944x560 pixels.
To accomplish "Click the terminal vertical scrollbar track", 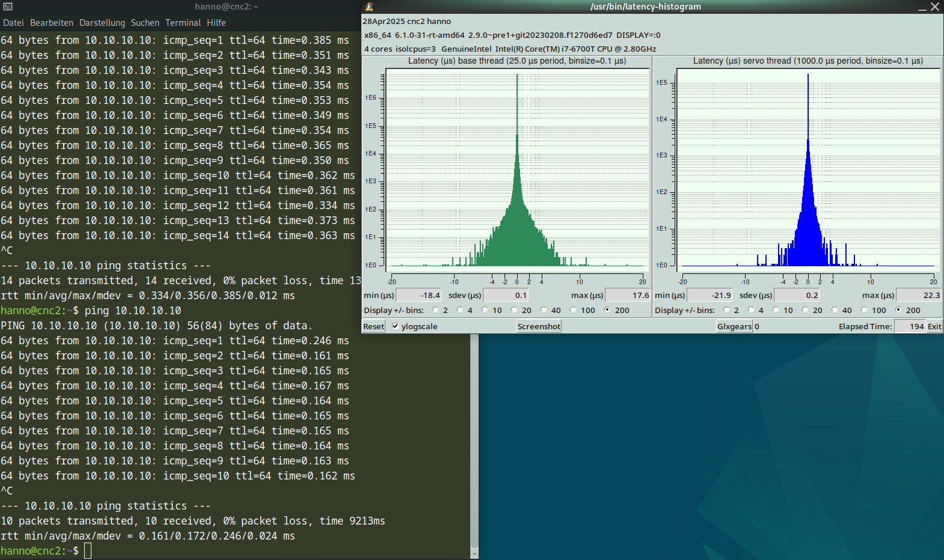I will click(x=474, y=442).
